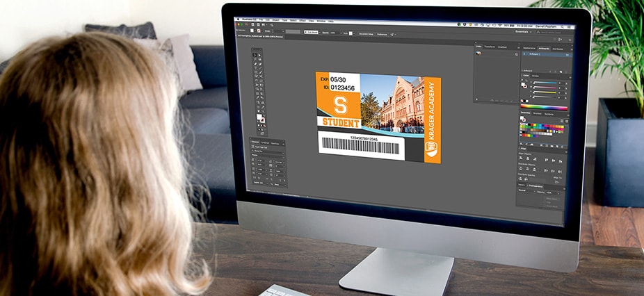Viewport: 644px width, 296px height.
Task: Click the Document Setup button
Action: pos(367,33)
